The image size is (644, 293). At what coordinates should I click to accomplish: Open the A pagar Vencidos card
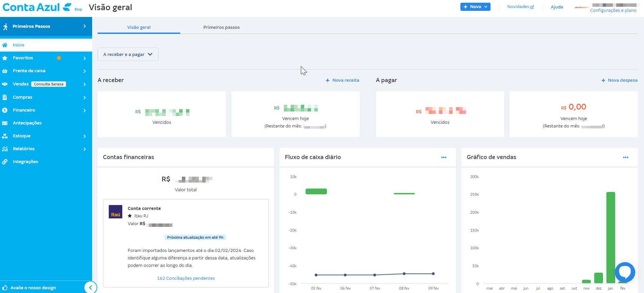pyautogui.click(x=440, y=114)
